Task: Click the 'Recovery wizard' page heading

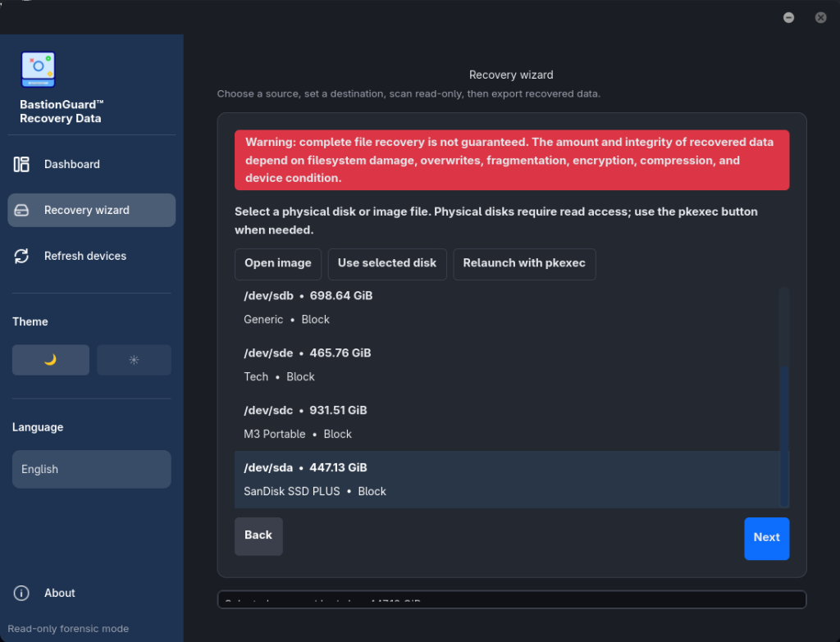Action: [511, 75]
